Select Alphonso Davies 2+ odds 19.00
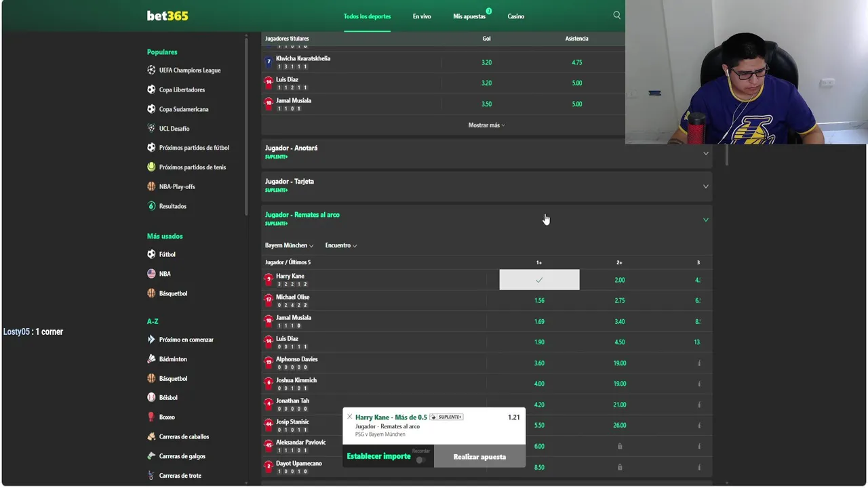The image size is (868, 488). coord(620,363)
